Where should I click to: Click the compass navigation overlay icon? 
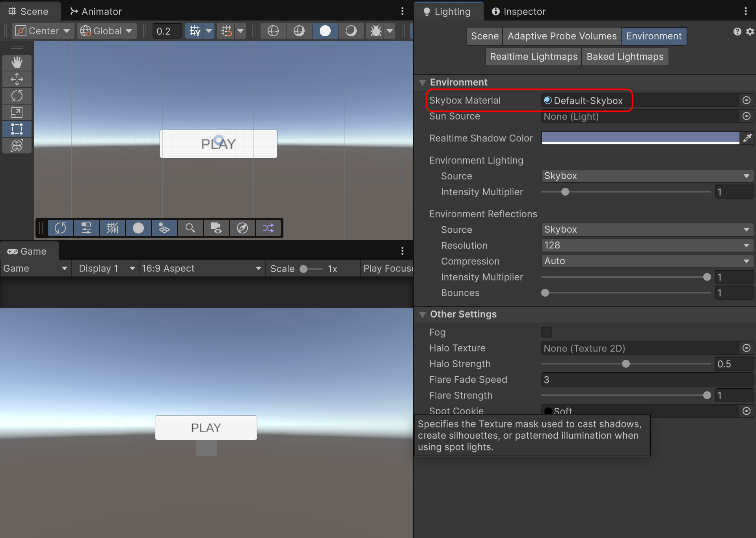(x=242, y=228)
